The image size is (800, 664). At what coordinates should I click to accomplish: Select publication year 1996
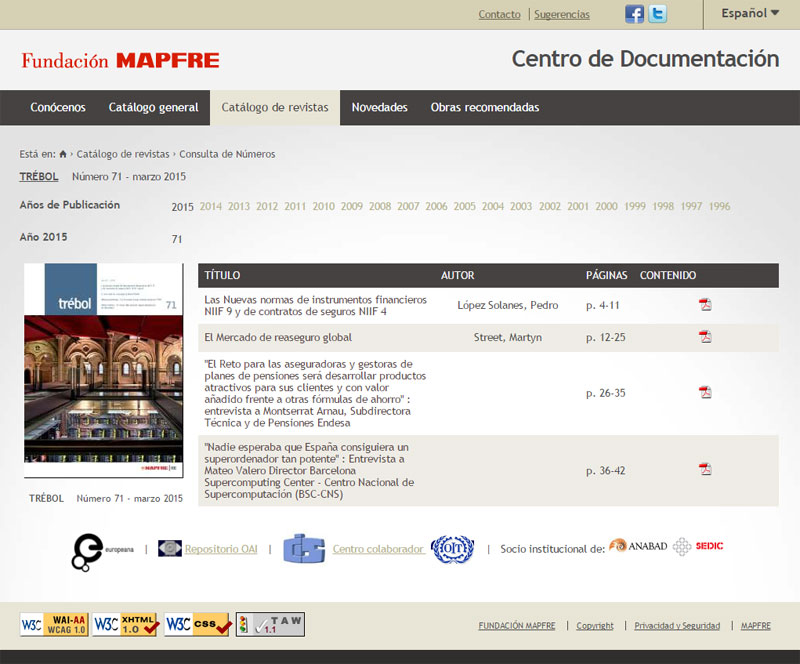coord(719,206)
